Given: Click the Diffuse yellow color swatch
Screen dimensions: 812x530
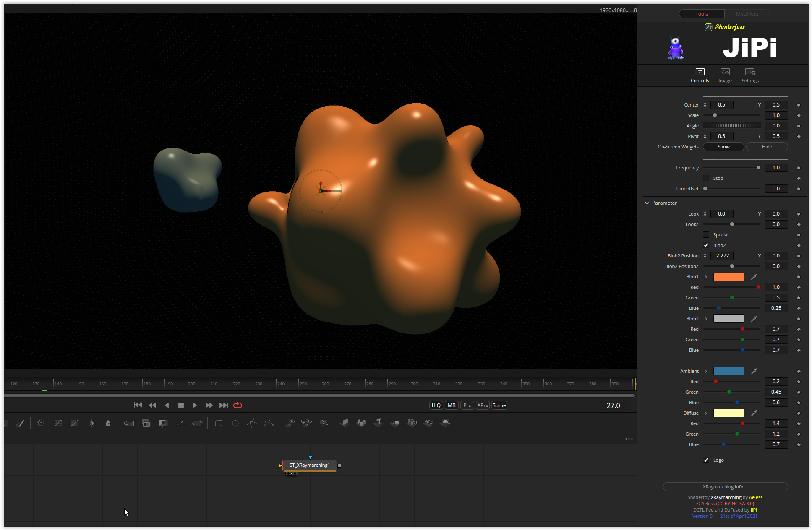Looking at the screenshot, I should tap(729, 413).
